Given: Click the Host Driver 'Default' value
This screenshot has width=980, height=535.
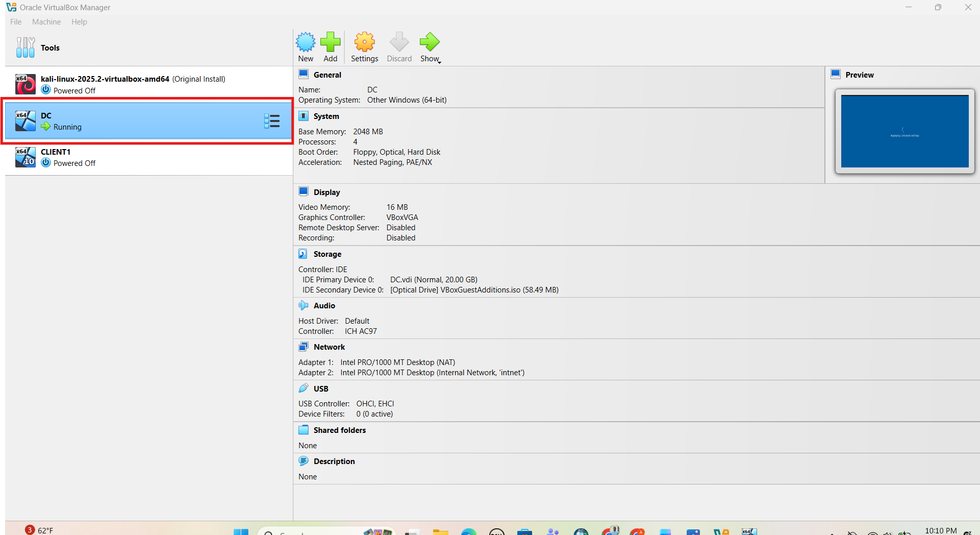Looking at the screenshot, I should (357, 321).
